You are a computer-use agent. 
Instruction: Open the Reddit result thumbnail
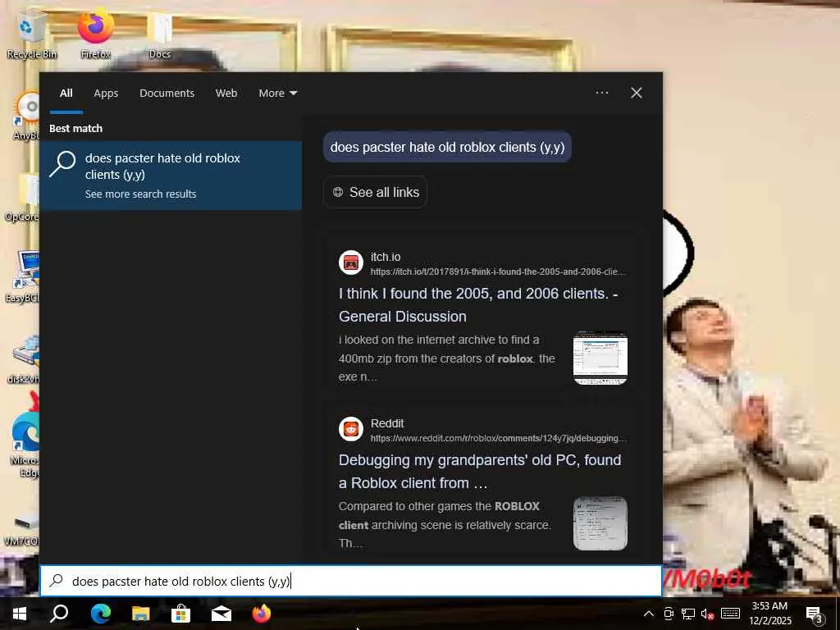(x=600, y=524)
